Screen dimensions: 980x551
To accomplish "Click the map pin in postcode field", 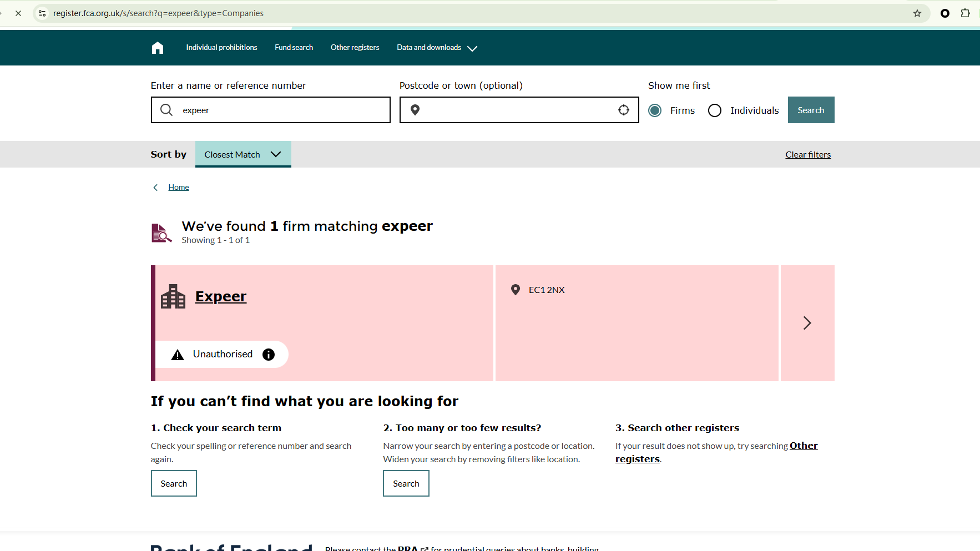I will (x=415, y=110).
